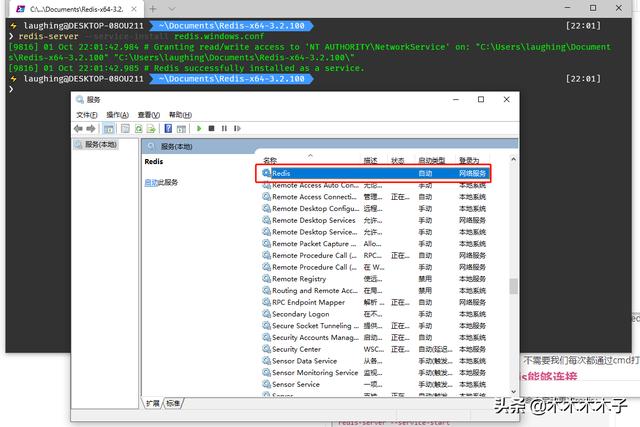
Task: Click the services list scroll-up arrow
Action: click(513, 160)
